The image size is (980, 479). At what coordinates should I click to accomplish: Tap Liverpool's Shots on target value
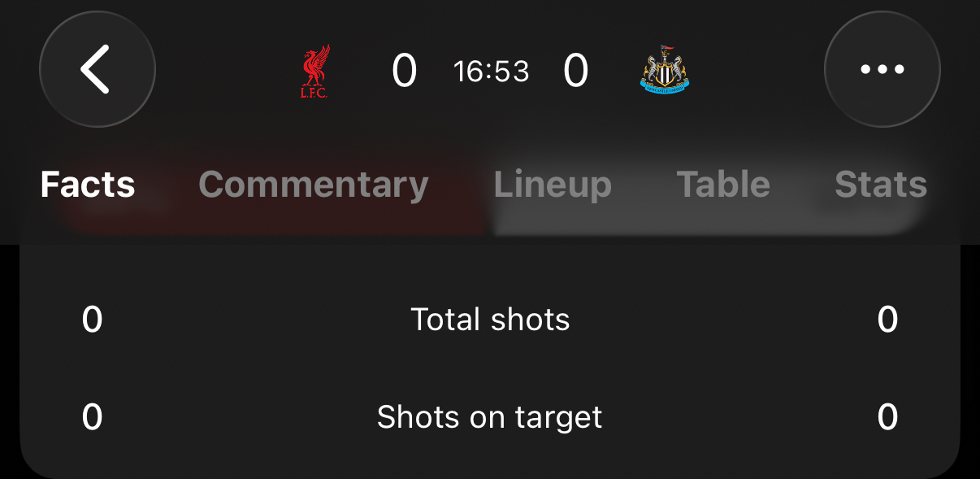click(93, 417)
